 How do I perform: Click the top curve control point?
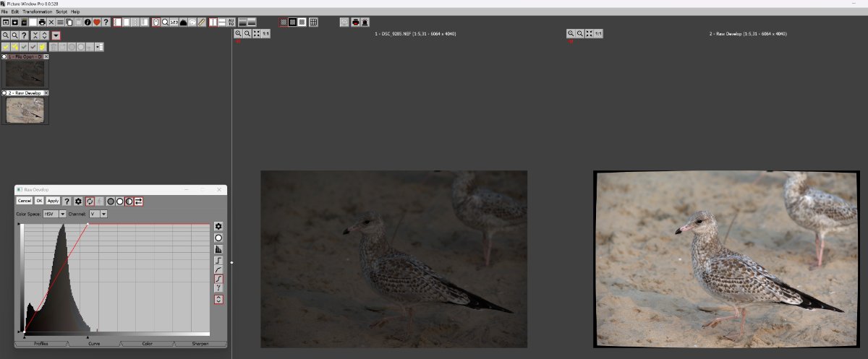click(x=88, y=225)
